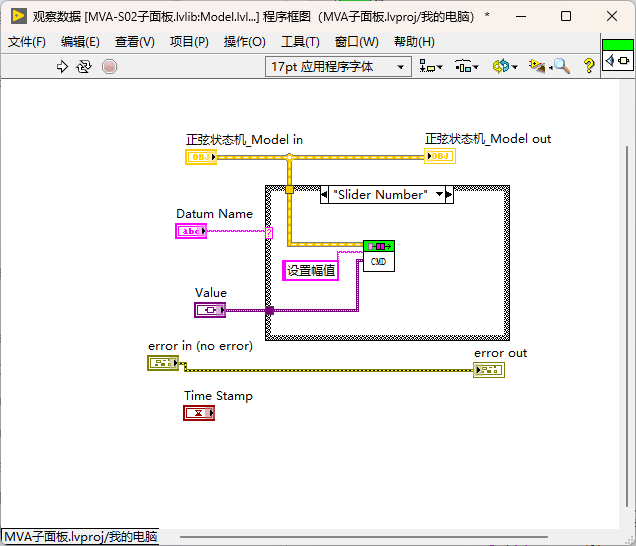
Task: Open the Align Objects tool
Action: click(430, 66)
